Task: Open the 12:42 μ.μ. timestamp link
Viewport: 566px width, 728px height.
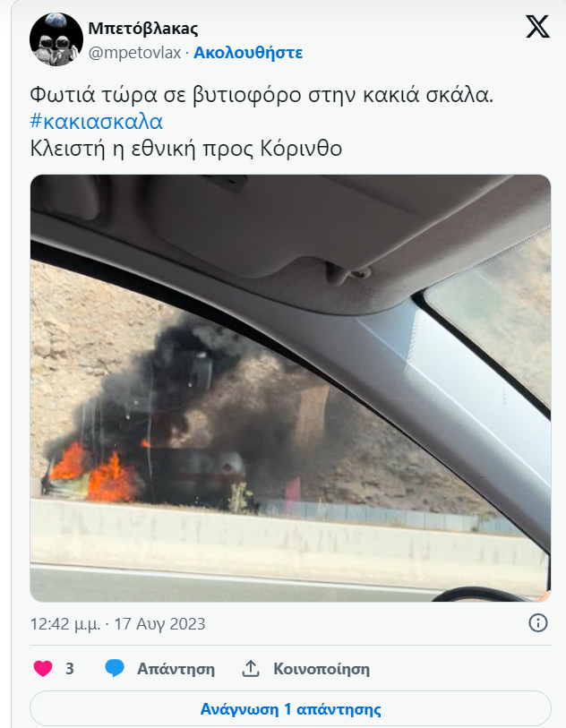Action: [x=65, y=624]
